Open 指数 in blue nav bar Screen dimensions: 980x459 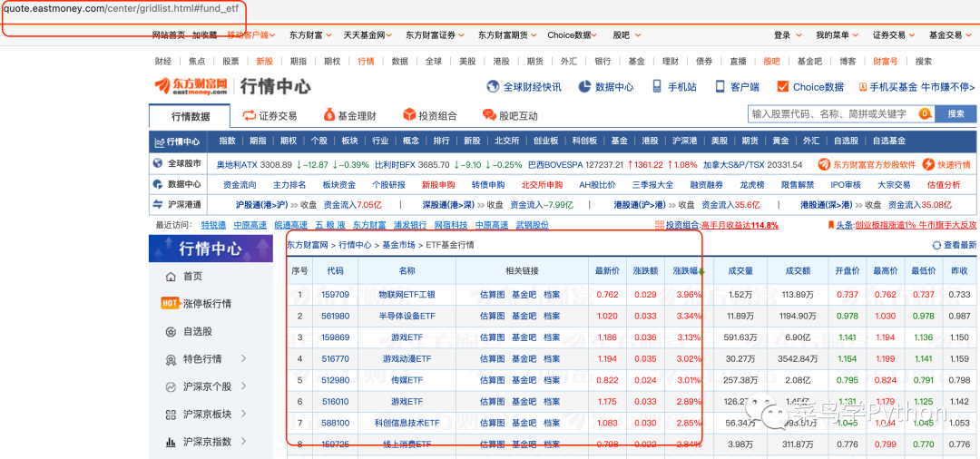pos(228,142)
